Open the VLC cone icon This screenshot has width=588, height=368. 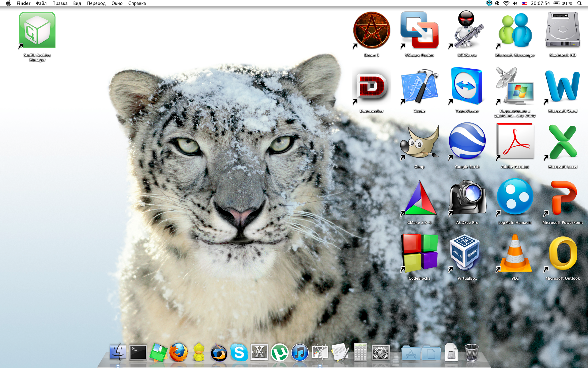515,254
